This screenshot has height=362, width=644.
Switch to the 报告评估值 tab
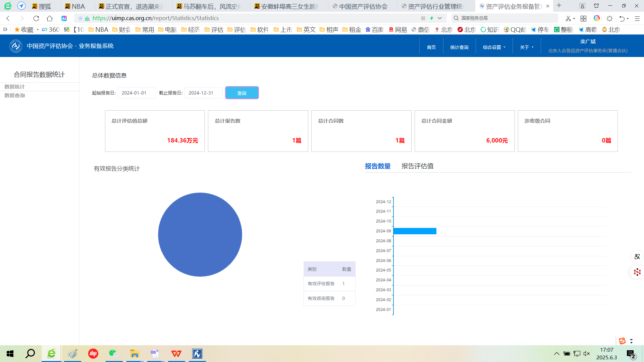click(417, 166)
